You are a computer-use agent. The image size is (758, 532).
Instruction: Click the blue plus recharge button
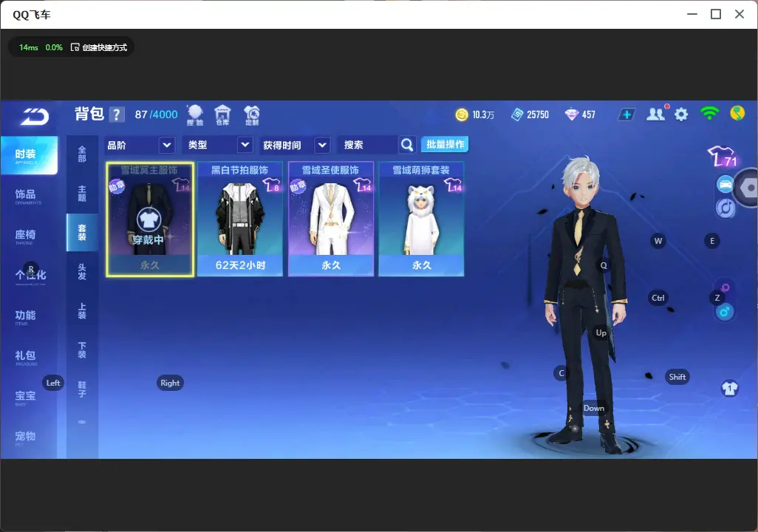[x=626, y=115]
